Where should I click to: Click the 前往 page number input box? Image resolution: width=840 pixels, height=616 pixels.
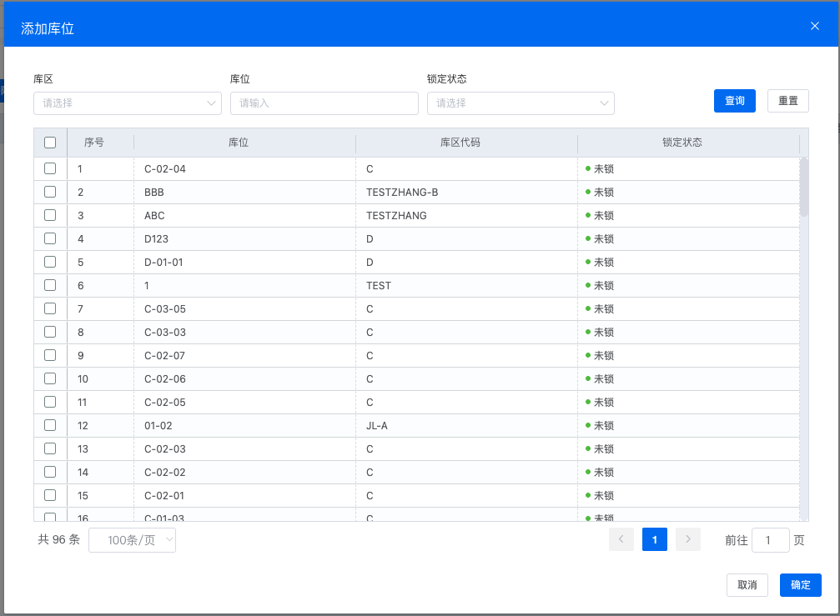click(x=770, y=540)
